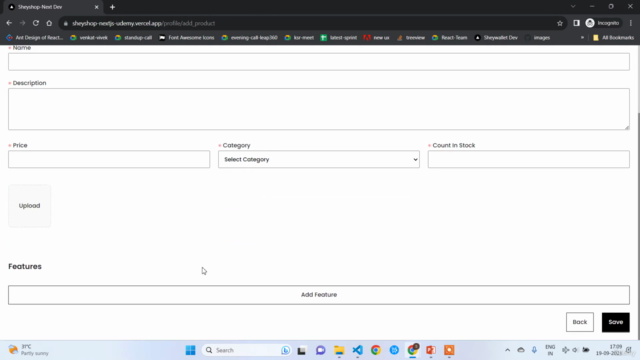Open the Incognito profile menu
640x360 pixels.
602,23
